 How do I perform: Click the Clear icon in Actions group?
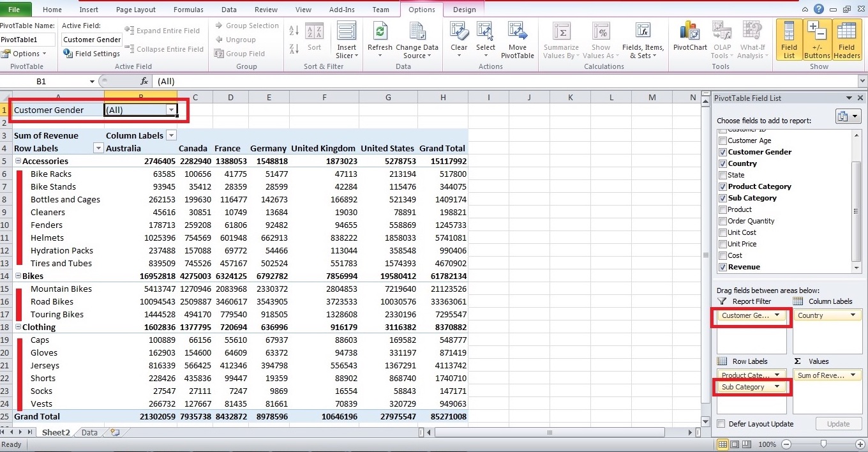tap(459, 38)
